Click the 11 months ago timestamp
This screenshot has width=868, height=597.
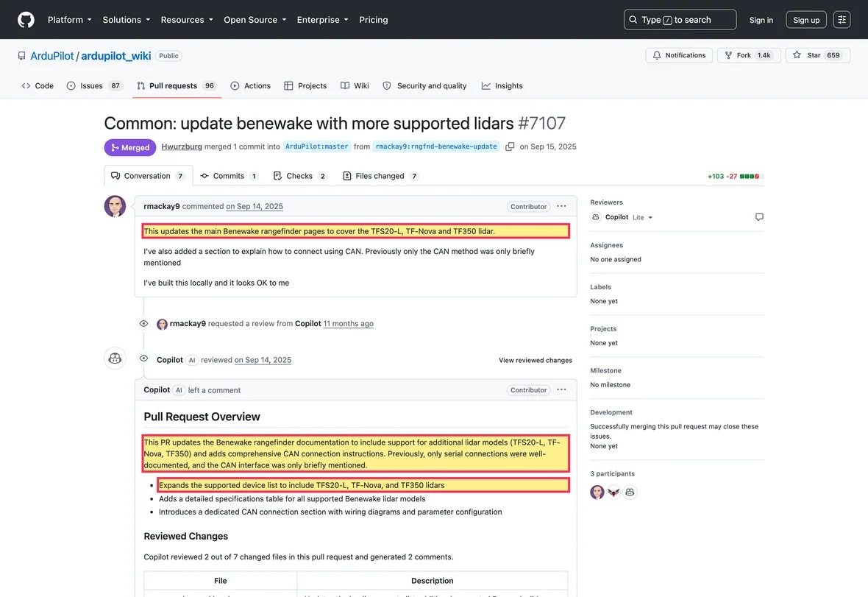click(x=348, y=324)
